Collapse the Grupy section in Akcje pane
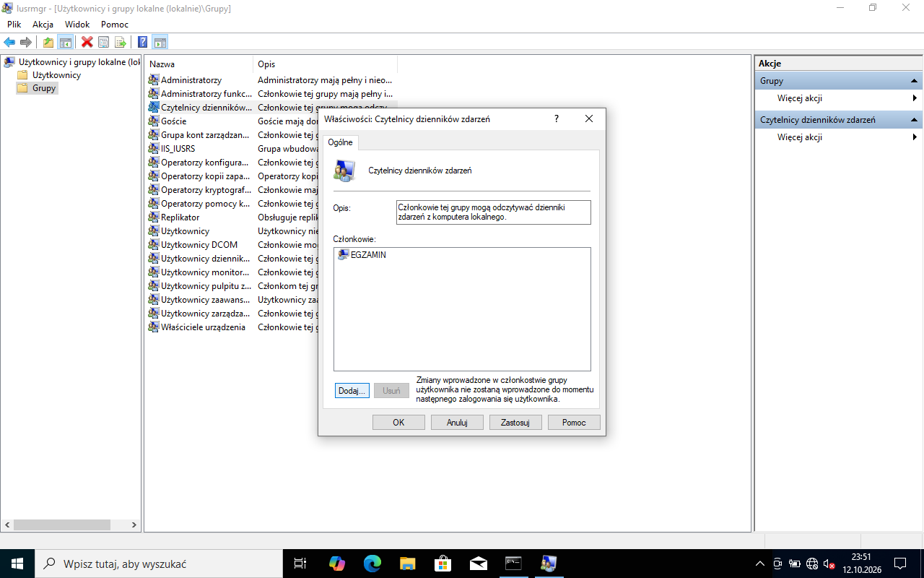Image resolution: width=924 pixels, height=578 pixels. point(915,81)
